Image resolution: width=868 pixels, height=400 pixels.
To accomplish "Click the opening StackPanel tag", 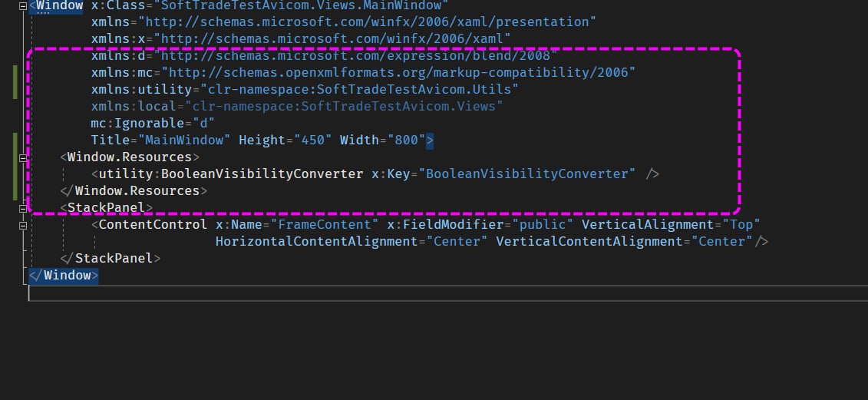I will pyautogui.click(x=106, y=207).
